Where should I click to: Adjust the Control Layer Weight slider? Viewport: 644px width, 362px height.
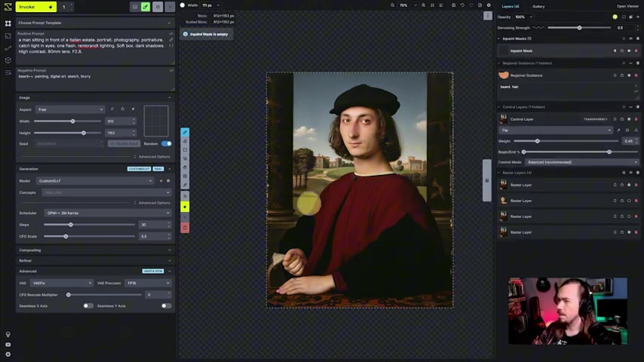pos(566,141)
